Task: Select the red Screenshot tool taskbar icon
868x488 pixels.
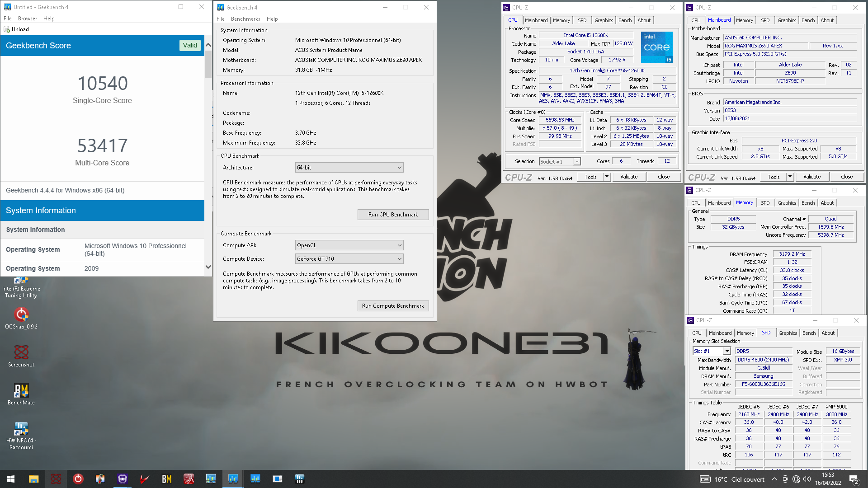Action: [x=56, y=479]
